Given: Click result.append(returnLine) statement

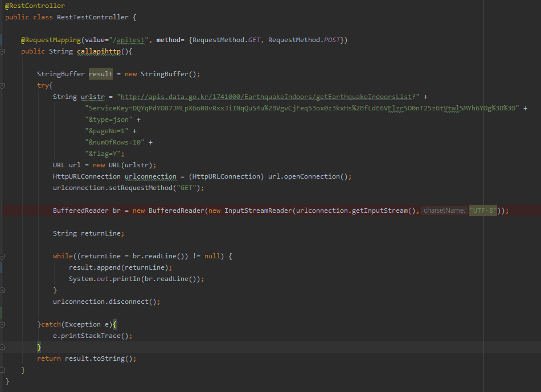Looking at the screenshot, I should click(x=120, y=267).
